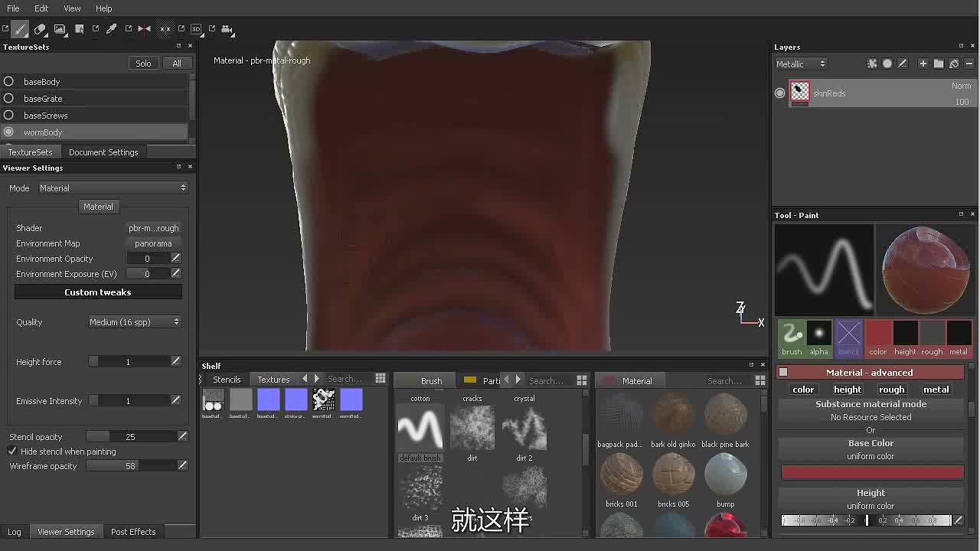
Task: Toggle the symmetry mirror tool
Action: 144,29
